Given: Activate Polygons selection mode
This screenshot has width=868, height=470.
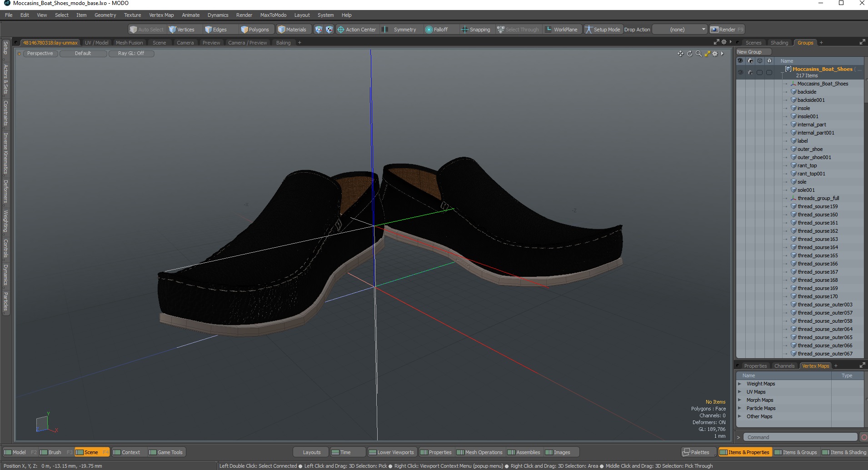Looking at the screenshot, I should tap(255, 30).
